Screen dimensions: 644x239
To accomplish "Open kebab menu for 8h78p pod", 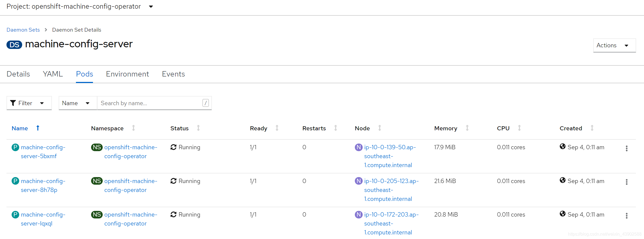I will click(x=626, y=182).
